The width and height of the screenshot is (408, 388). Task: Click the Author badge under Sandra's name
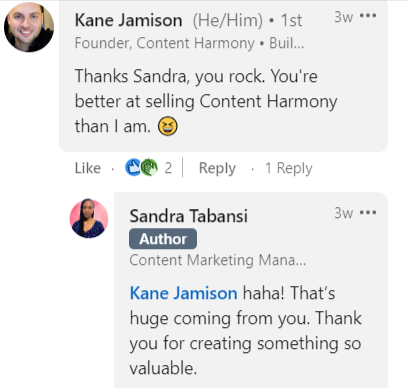coord(163,239)
